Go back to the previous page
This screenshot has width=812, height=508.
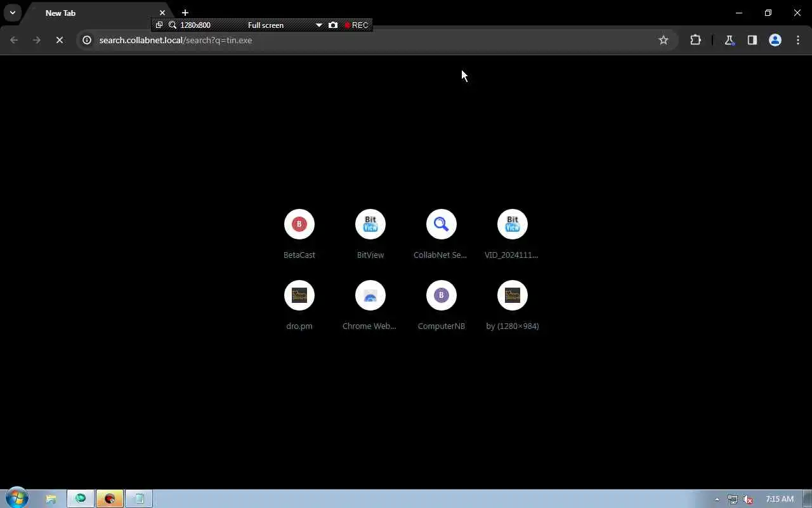click(x=14, y=40)
